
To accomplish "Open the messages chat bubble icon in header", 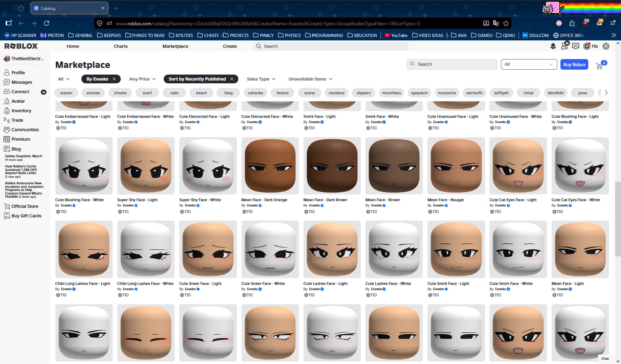I will coord(576,46).
